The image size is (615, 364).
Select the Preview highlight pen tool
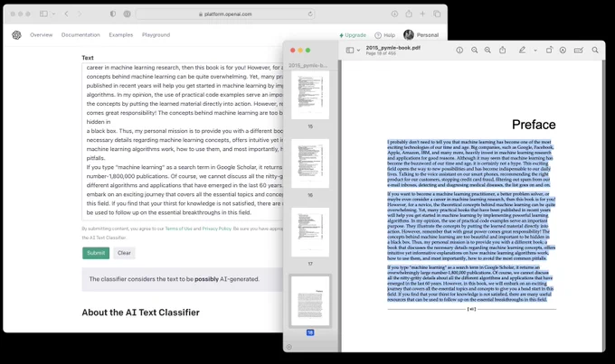click(x=522, y=51)
